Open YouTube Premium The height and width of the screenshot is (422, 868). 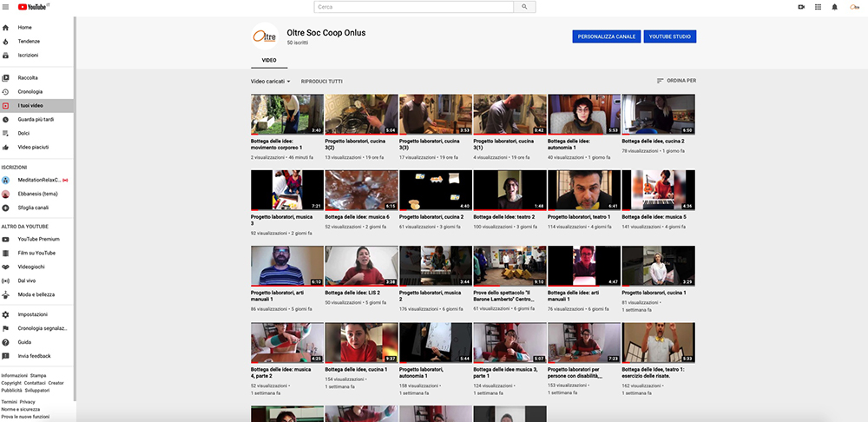click(36, 239)
